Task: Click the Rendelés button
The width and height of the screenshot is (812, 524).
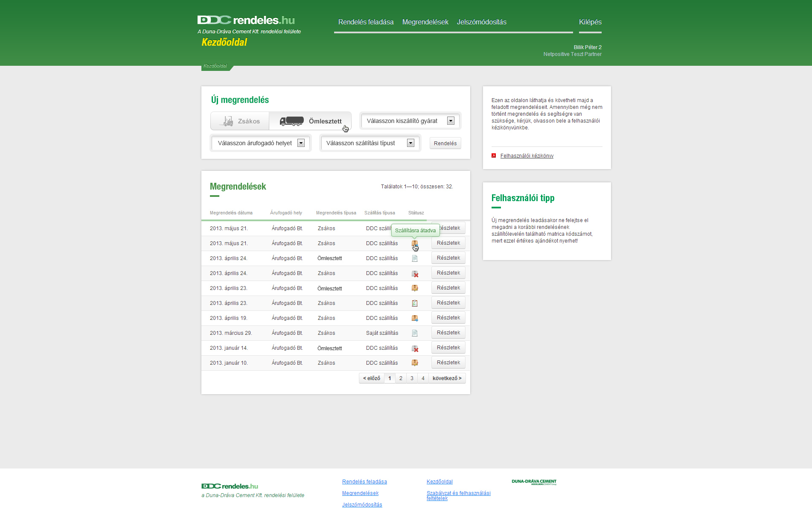Action: 445,143
